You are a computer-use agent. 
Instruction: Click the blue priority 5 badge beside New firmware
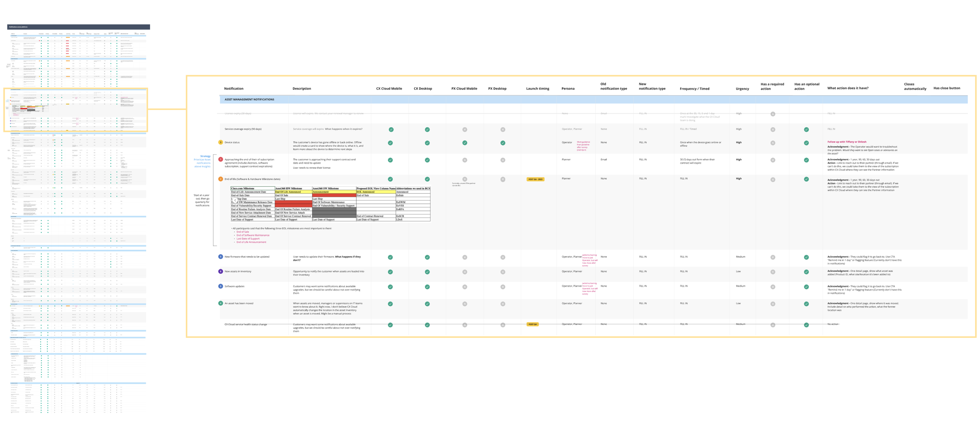[220, 257]
